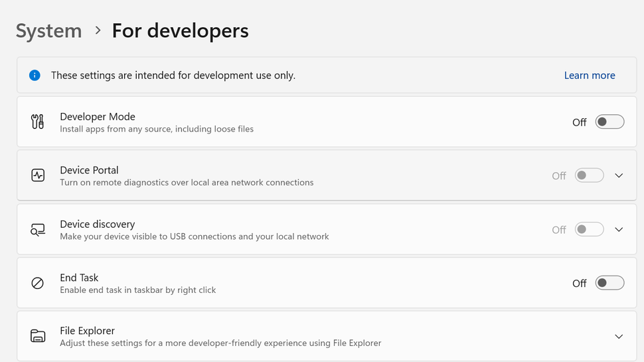
Task: Click the Device Portal setting label
Action: click(x=89, y=170)
